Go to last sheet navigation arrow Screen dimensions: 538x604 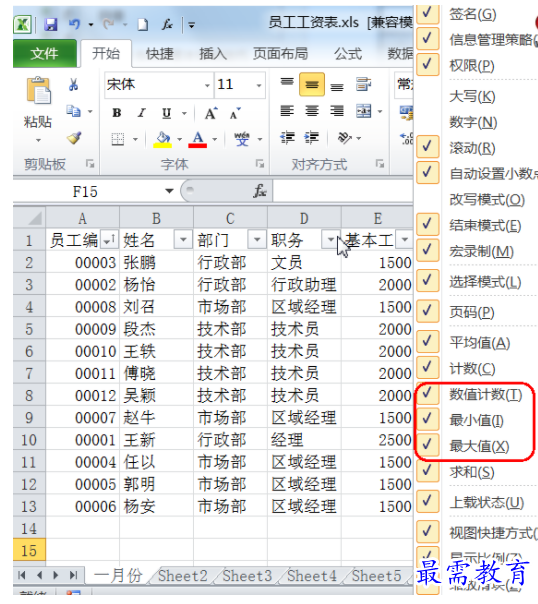pyautogui.click(x=73, y=575)
